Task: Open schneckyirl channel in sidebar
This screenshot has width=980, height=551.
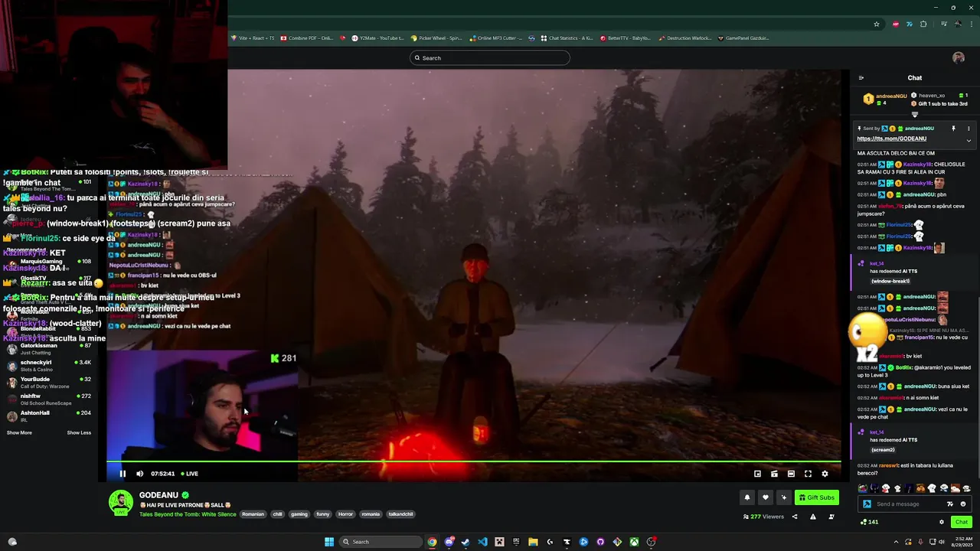Action: coord(48,366)
